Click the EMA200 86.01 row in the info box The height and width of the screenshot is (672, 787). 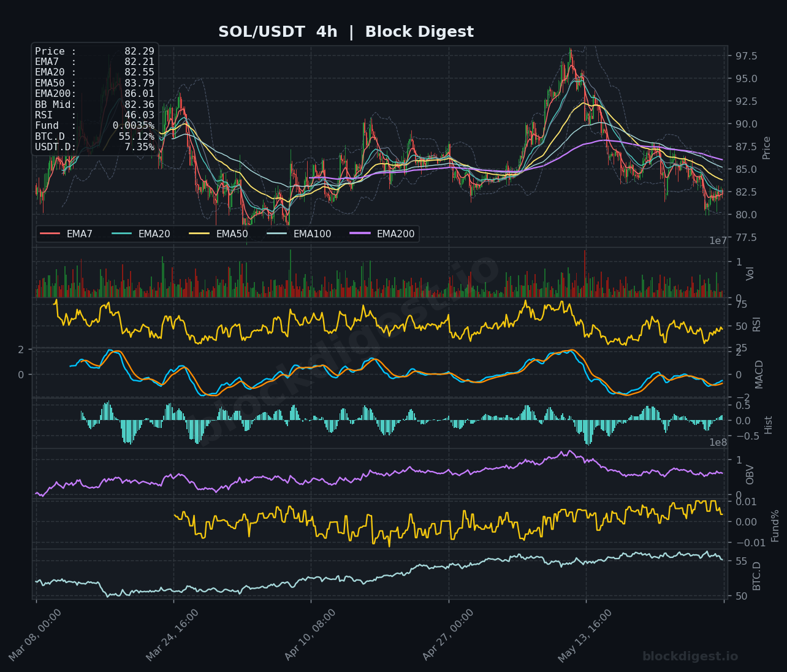click(94, 94)
